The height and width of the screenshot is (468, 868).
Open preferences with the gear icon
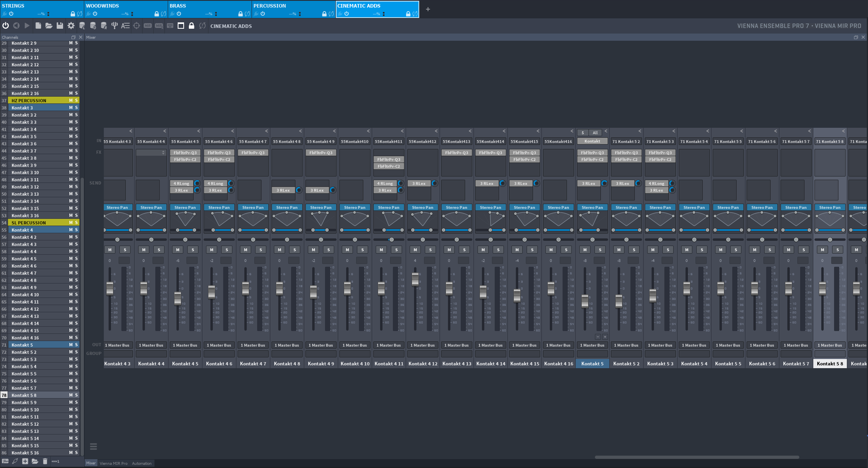[x=71, y=26]
